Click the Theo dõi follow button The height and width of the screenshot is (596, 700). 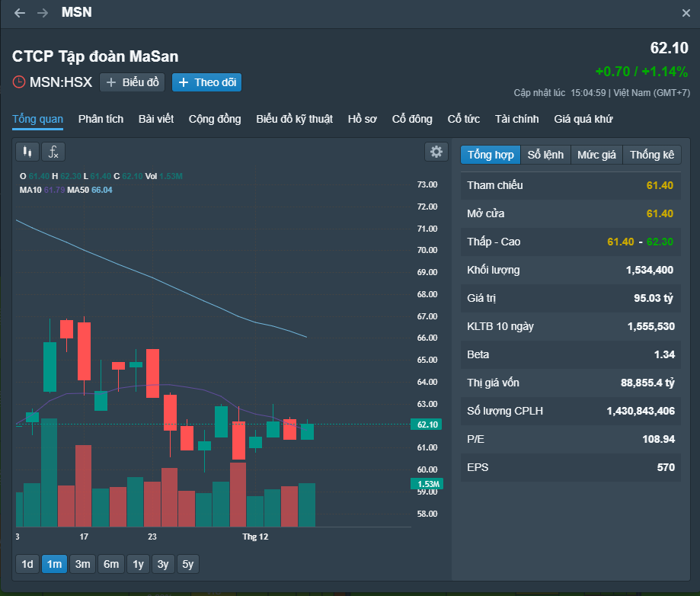[206, 82]
